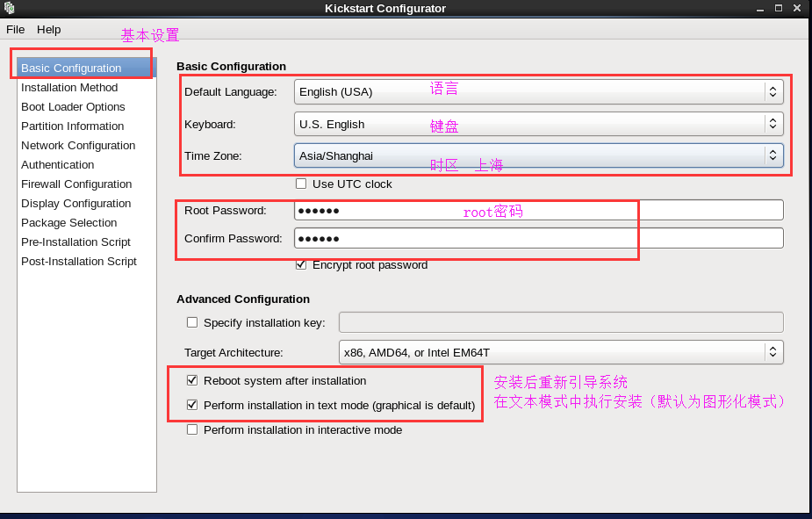Minimize the Kickstart Configurator window
This screenshot has height=519, width=812.
coord(760,8)
